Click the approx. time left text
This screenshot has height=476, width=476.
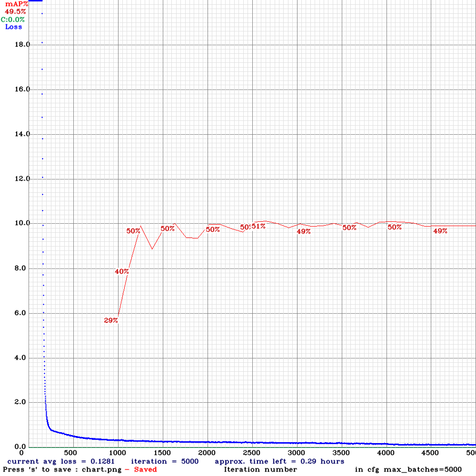coord(279,461)
